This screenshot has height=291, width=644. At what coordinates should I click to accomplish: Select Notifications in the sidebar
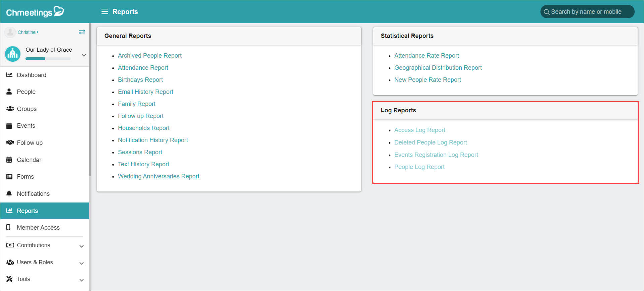click(45, 193)
